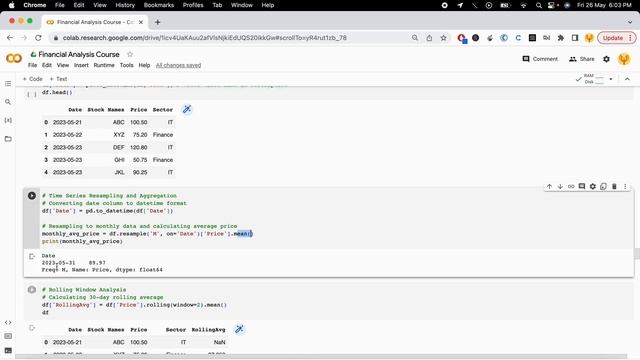
Task: Open the table of contents sidebar icon
Action: point(8,84)
